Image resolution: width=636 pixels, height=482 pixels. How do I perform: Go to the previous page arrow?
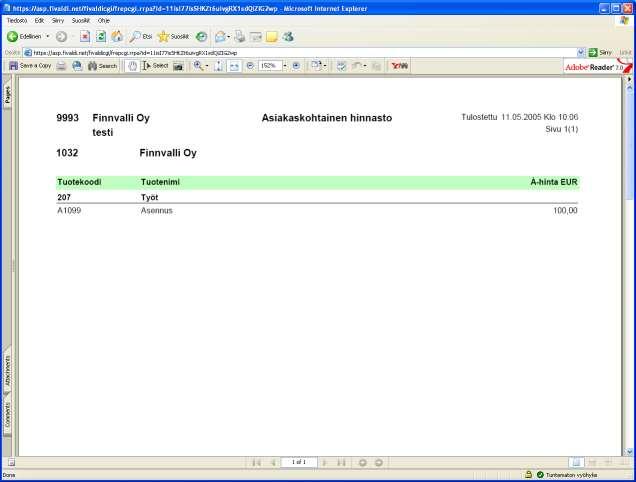coord(273,462)
